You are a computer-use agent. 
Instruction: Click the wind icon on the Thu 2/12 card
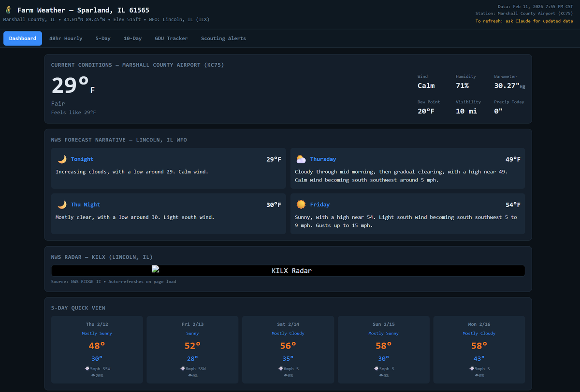tap(87, 368)
